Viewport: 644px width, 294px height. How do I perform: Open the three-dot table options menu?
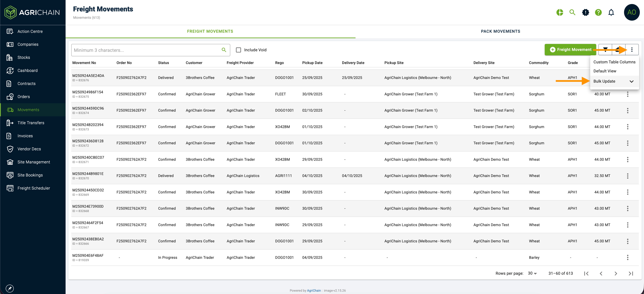point(632,49)
